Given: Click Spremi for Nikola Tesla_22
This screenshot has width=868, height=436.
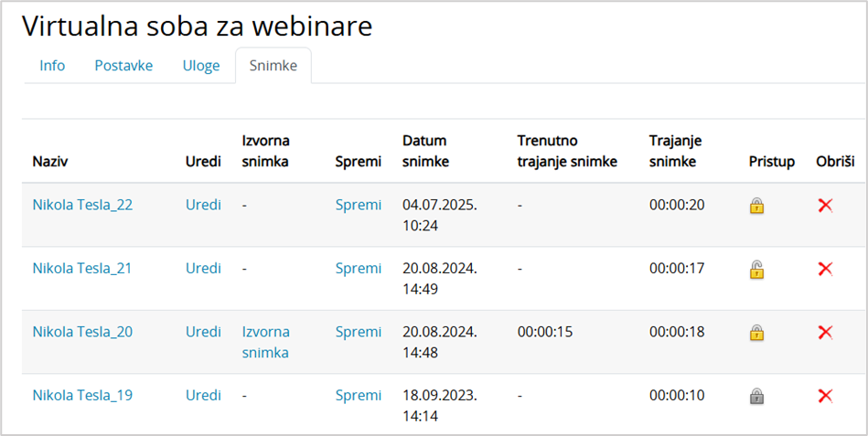Looking at the screenshot, I should pyautogui.click(x=359, y=206).
